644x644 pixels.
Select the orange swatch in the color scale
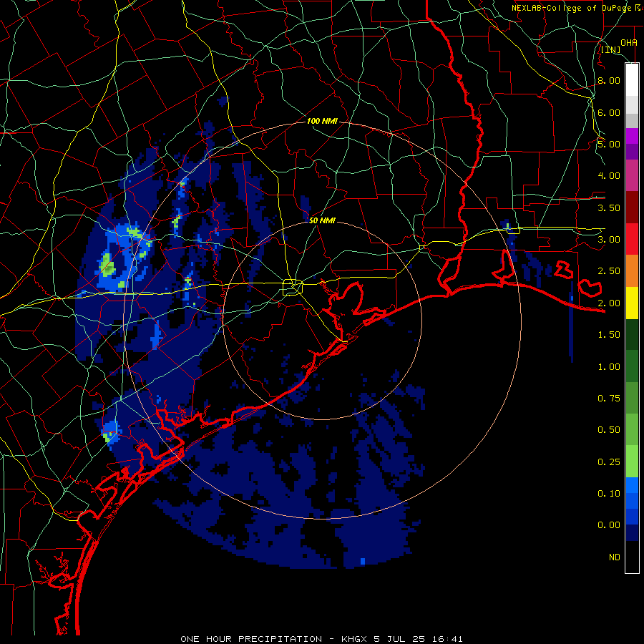[x=632, y=271]
